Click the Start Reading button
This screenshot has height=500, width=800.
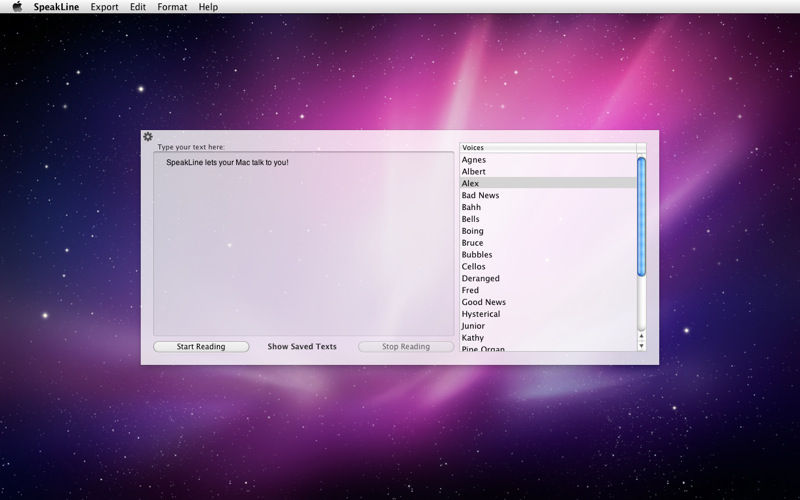201,346
